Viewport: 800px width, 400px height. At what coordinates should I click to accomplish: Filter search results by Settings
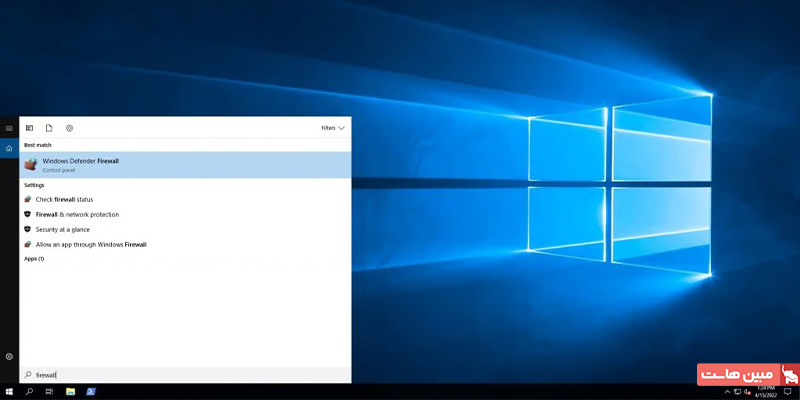tap(69, 128)
